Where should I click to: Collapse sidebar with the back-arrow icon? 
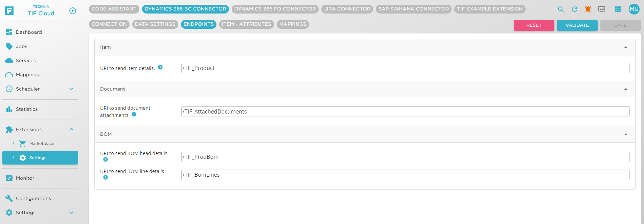tap(72, 11)
